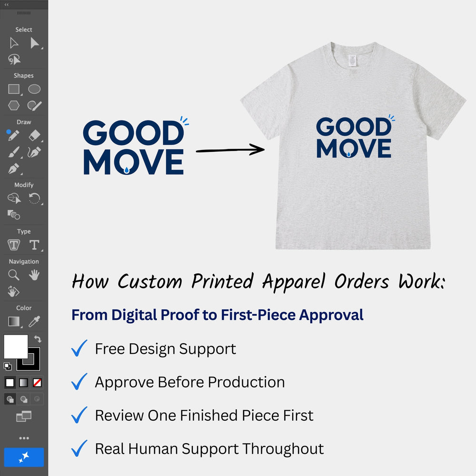Swap fill and stroke arrows
The image size is (476, 476).
[x=38, y=339]
